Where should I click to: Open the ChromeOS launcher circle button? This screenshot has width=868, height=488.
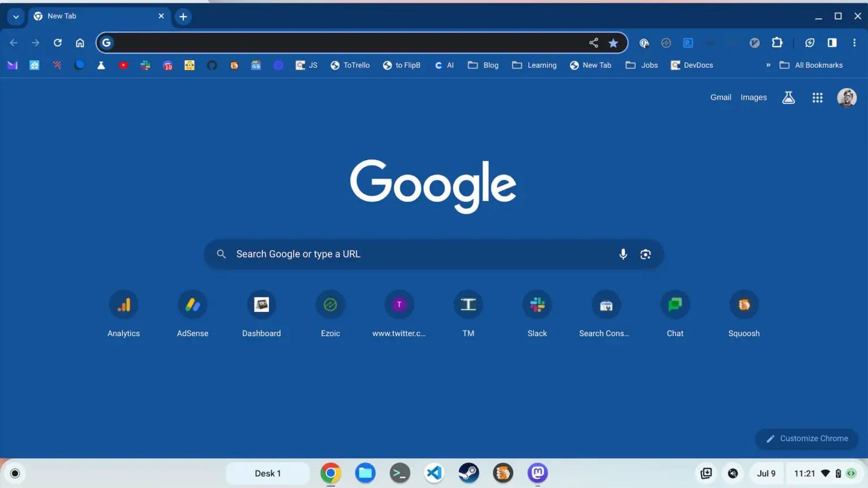pyautogui.click(x=15, y=473)
